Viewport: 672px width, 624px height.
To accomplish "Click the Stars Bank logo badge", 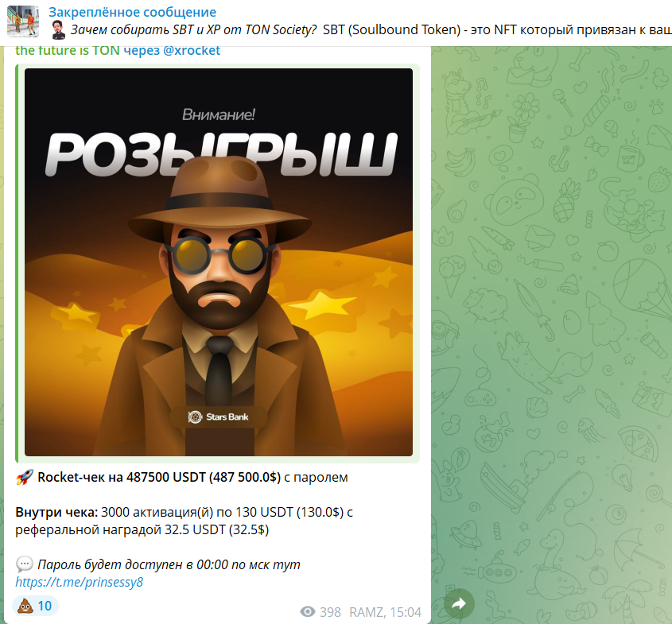I will 219,417.
